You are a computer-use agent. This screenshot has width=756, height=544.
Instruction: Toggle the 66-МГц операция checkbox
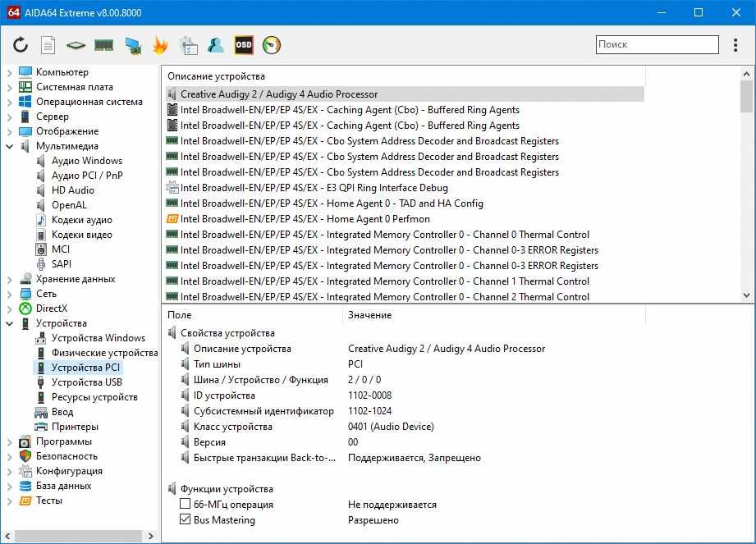point(186,504)
